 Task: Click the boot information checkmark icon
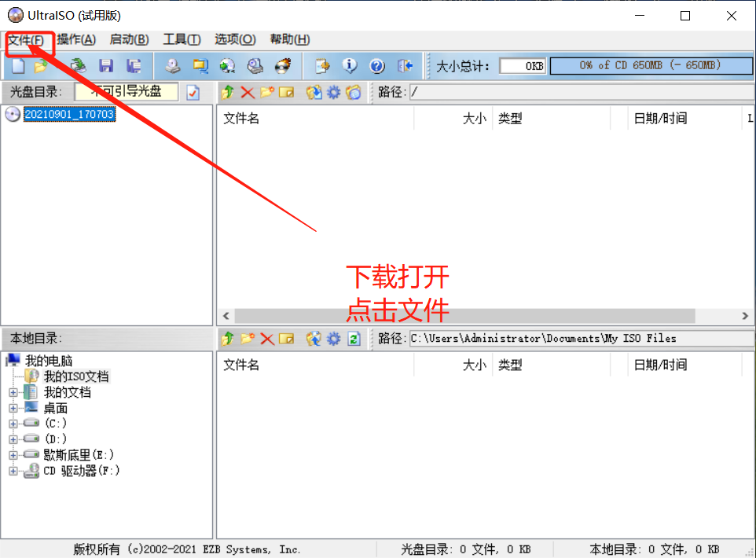click(x=193, y=92)
